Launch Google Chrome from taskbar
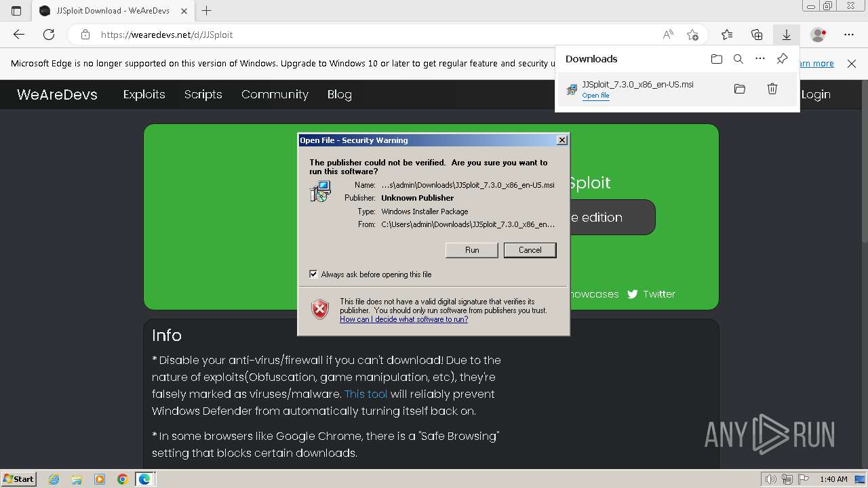Screen dimensions: 868x488 [x=122, y=479]
